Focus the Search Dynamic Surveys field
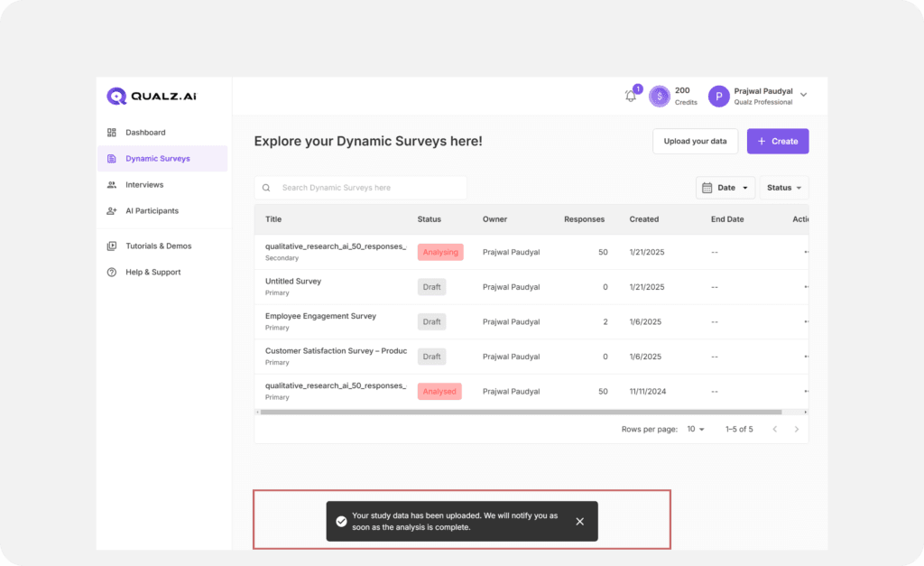This screenshot has width=924, height=566. [x=370, y=188]
